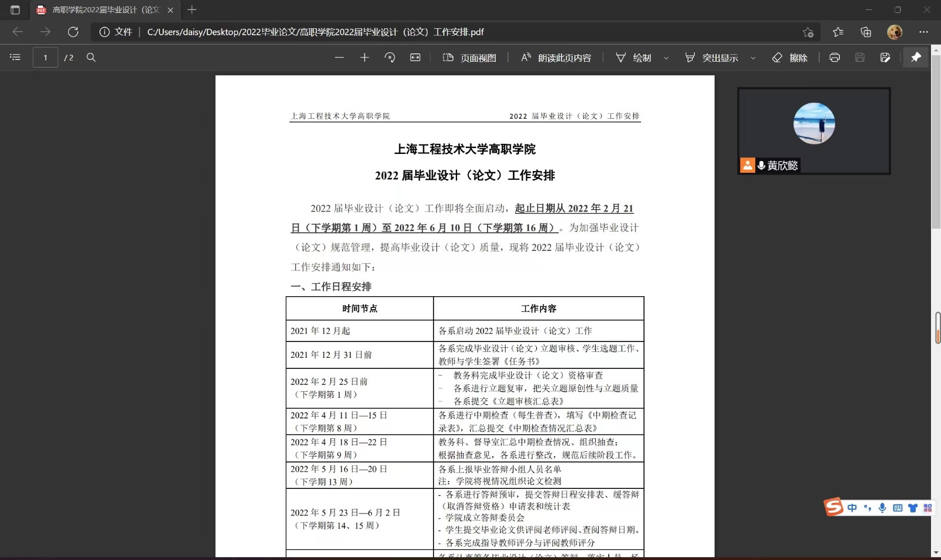
Task: Click the Sogou voice input microphone
Action: click(882, 508)
